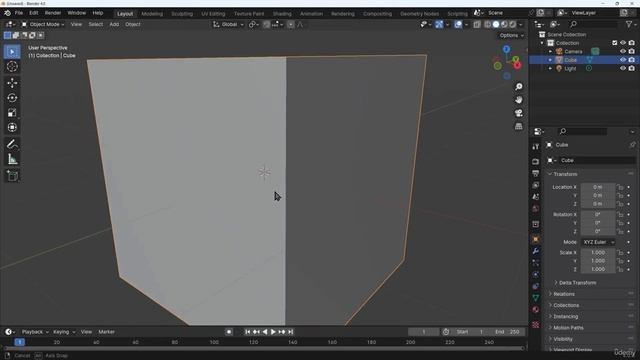Screen dimensions: 640x360
Task: Open the File menu
Action: coord(19,13)
